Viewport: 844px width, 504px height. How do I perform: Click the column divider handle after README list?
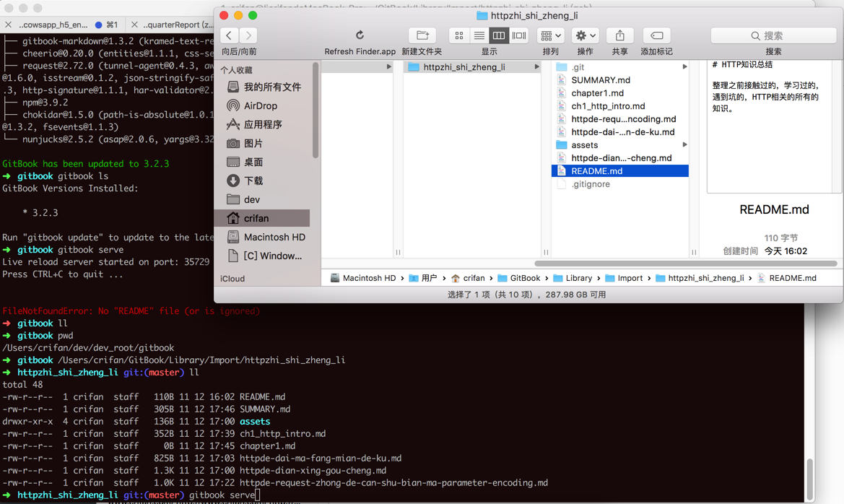point(694,252)
